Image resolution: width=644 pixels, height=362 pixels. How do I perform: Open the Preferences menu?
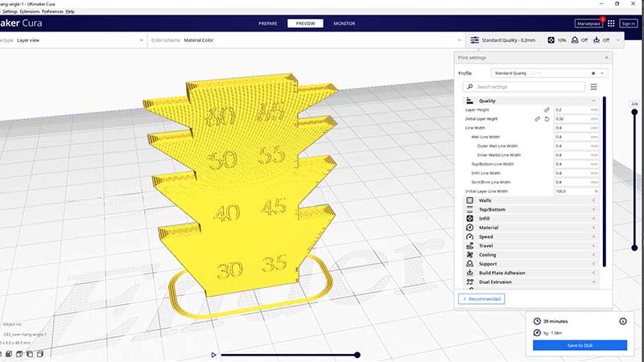point(52,11)
